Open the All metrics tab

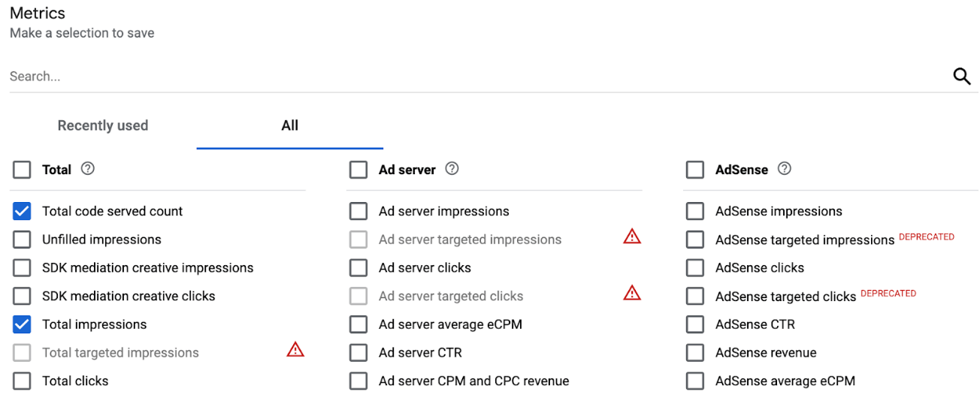(289, 125)
